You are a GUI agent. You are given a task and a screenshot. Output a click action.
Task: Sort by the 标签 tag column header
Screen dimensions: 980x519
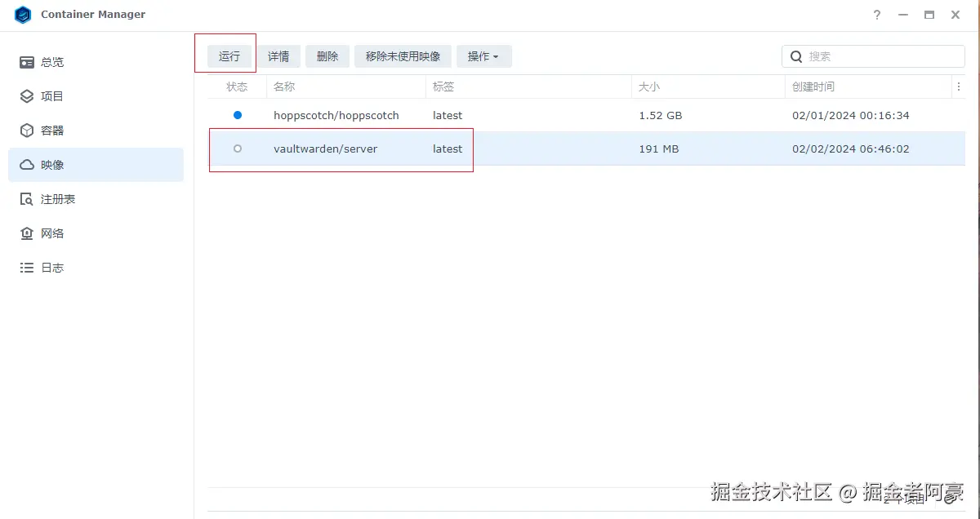point(528,86)
